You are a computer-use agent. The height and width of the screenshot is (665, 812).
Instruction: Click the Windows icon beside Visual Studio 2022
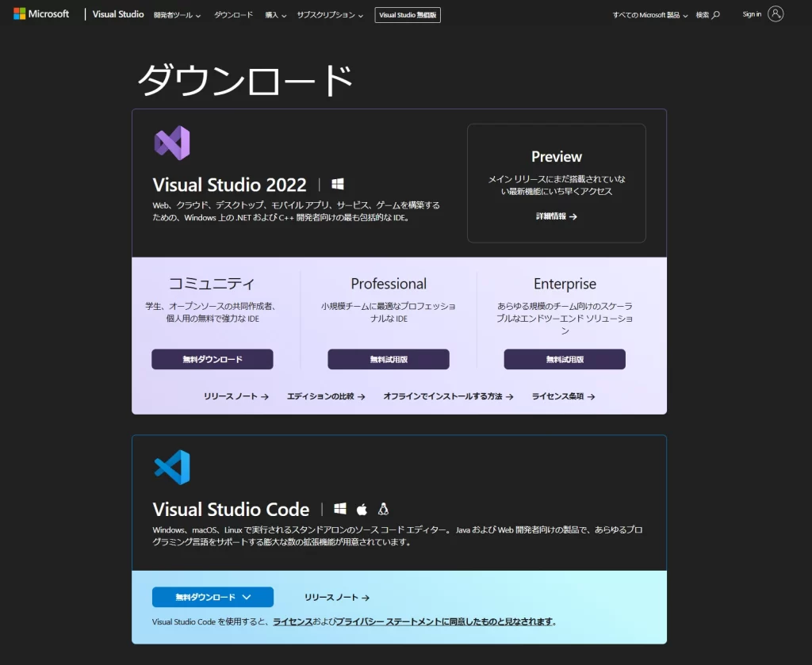(338, 183)
